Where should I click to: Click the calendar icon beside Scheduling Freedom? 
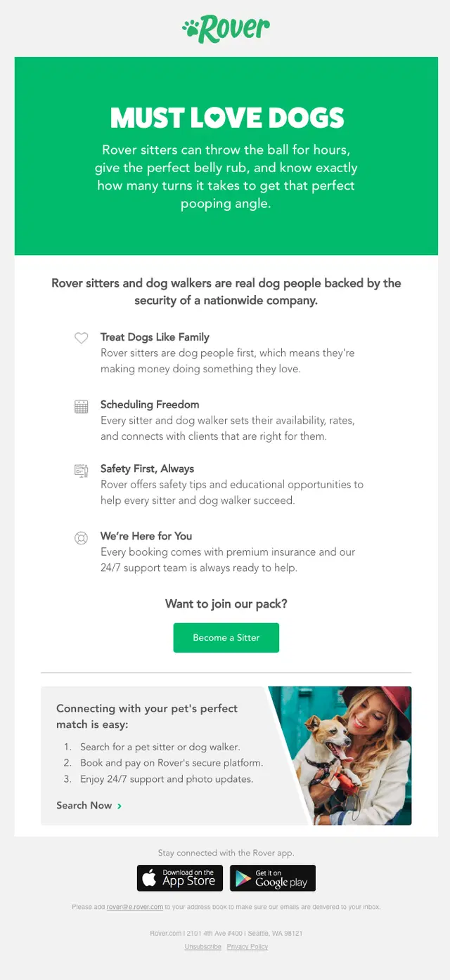[x=82, y=406]
